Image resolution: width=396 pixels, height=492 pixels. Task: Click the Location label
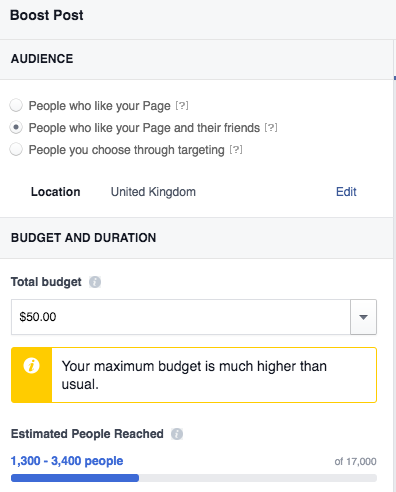[x=56, y=192]
